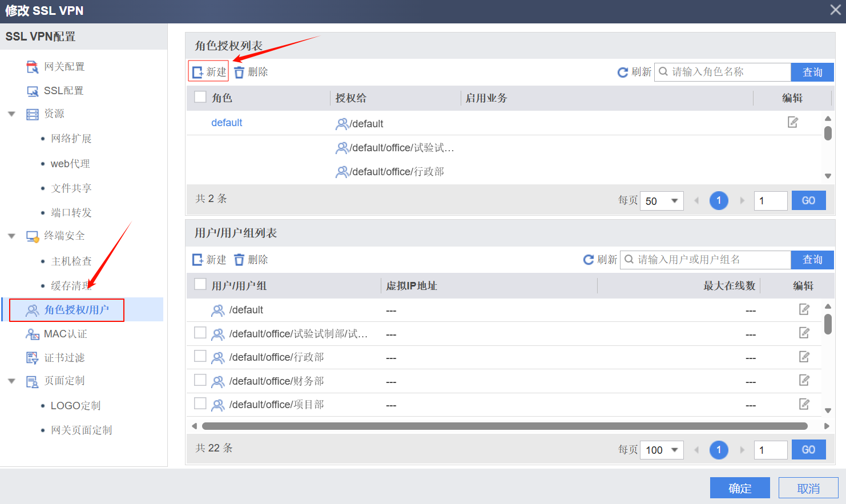Select the /default/office/项目部 checkbox
Screen dimensions: 846x504
(x=200, y=404)
